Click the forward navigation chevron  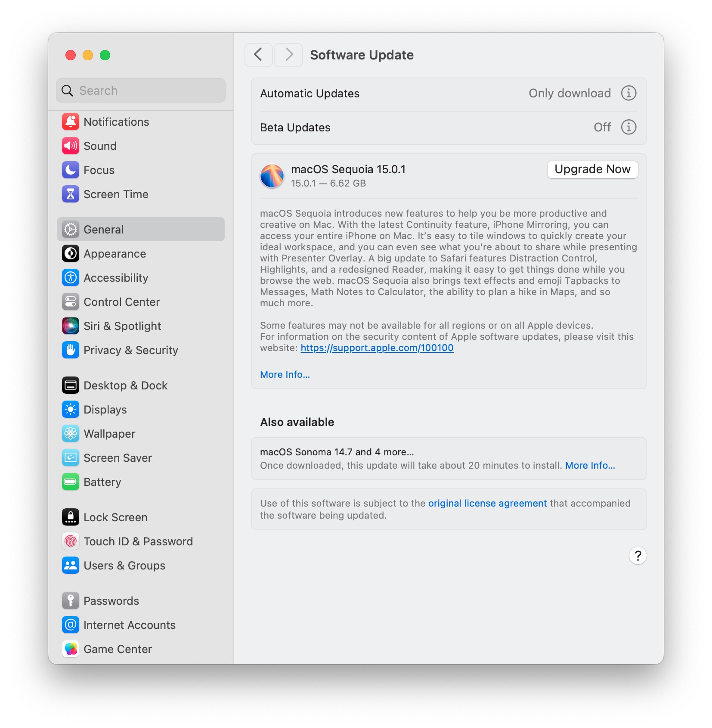tap(288, 55)
